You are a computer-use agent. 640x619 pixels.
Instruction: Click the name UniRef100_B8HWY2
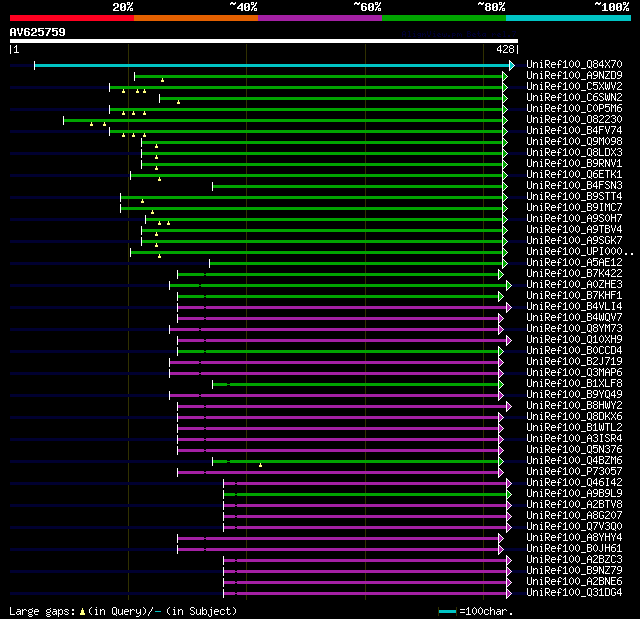tap(574, 406)
